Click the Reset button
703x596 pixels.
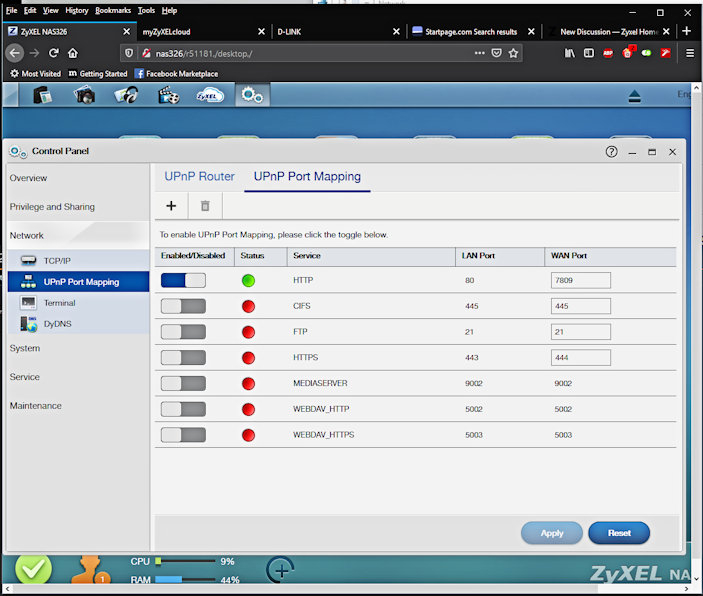(x=619, y=533)
